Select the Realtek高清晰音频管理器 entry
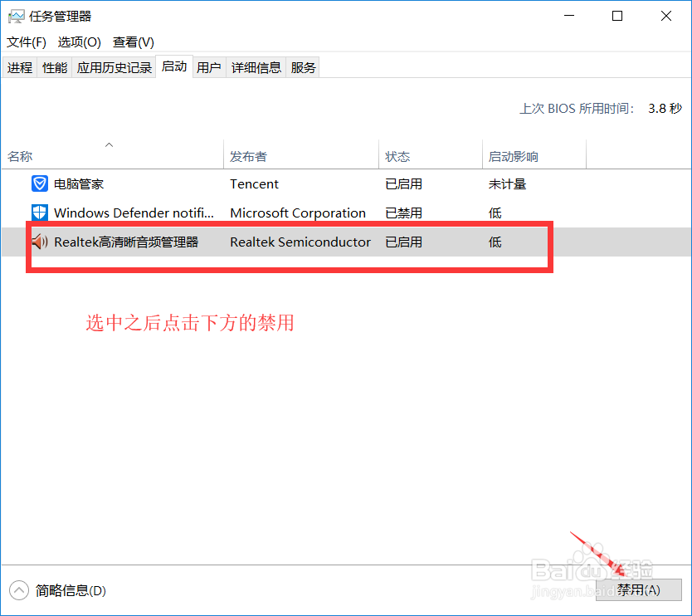 346,242
